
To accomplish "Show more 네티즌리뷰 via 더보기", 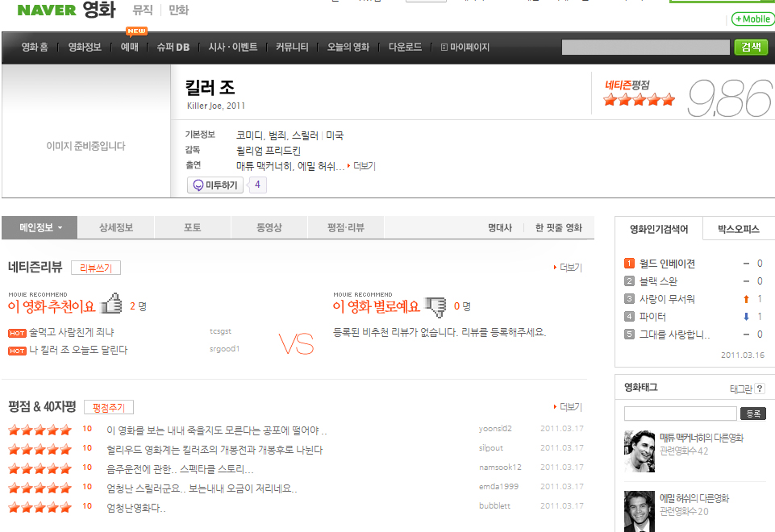I will [568, 268].
